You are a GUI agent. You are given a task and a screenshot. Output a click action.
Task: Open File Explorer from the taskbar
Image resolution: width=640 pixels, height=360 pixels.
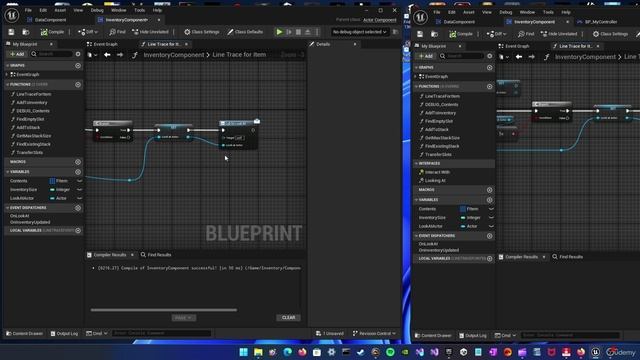click(258, 352)
